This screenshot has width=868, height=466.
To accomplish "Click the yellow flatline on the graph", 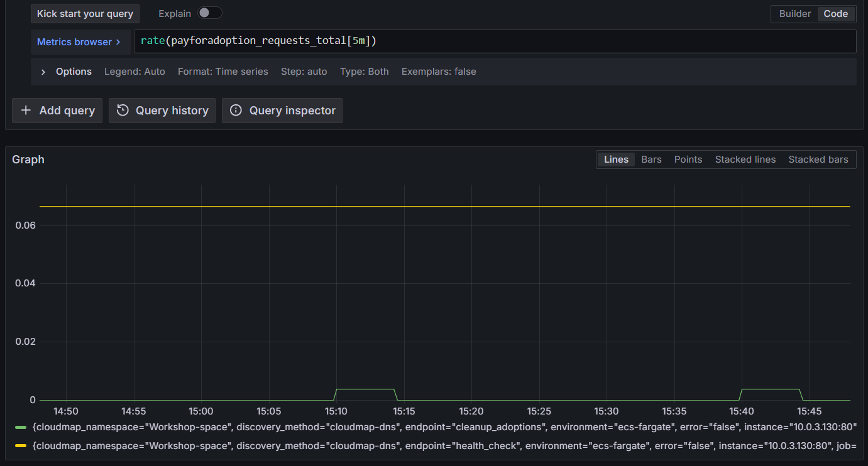I will click(440, 205).
